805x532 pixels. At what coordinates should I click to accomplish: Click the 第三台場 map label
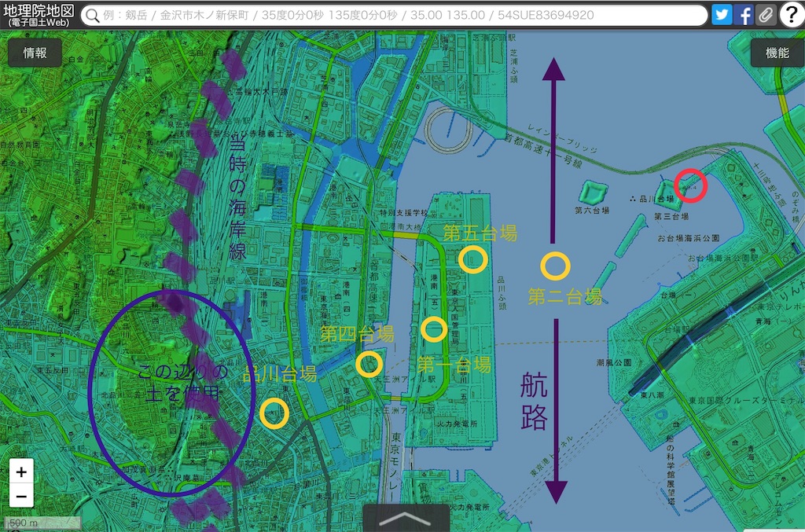click(x=671, y=217)
